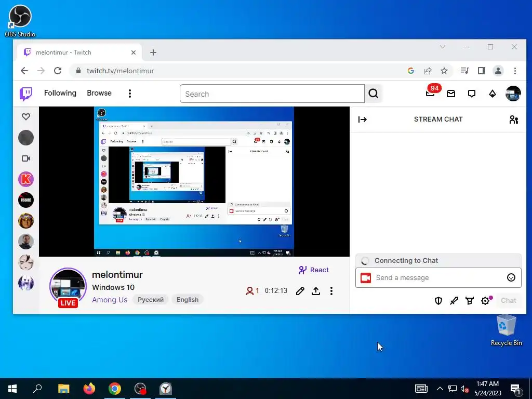Close the melontimur - Twitch tab

(134, 52)
